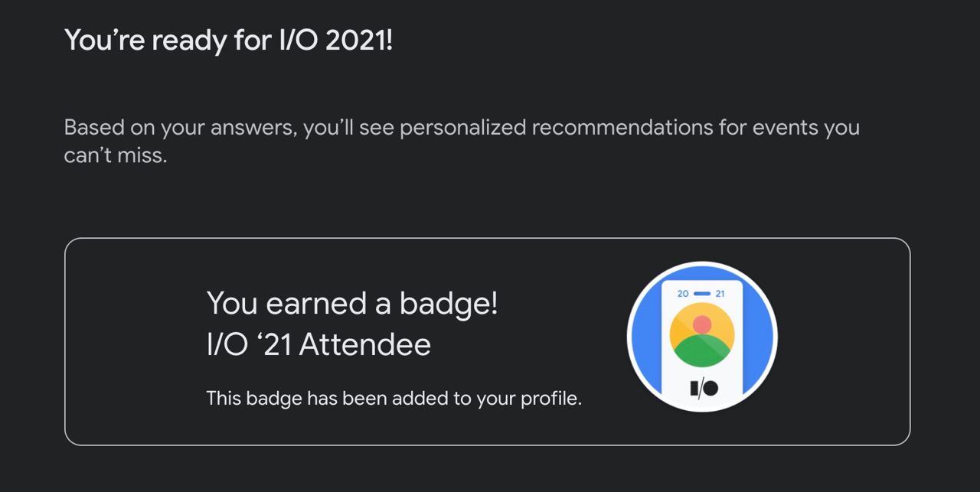Click the I/O '21 Attendee badge icon

(702, 337)
